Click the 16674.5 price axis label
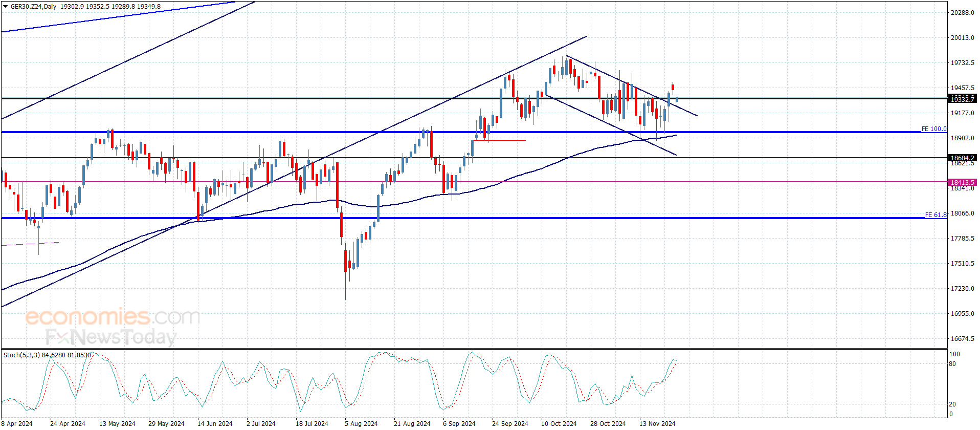 tap(962, 339)
